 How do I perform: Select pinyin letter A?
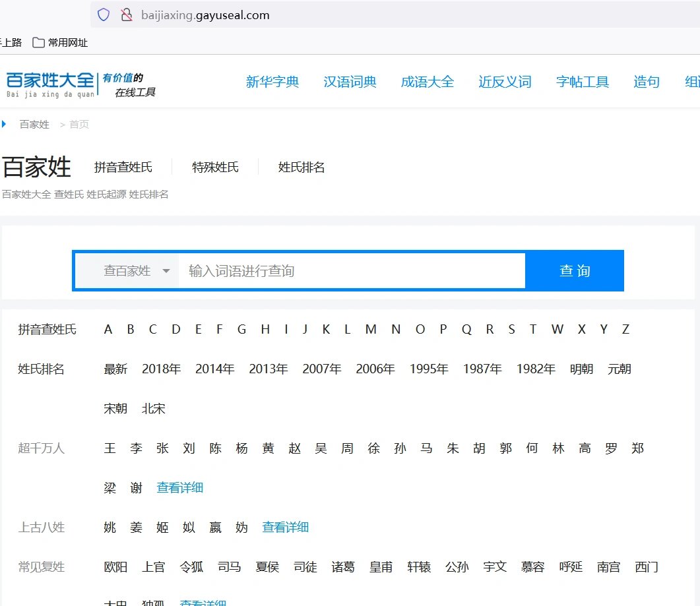[108, 329]
